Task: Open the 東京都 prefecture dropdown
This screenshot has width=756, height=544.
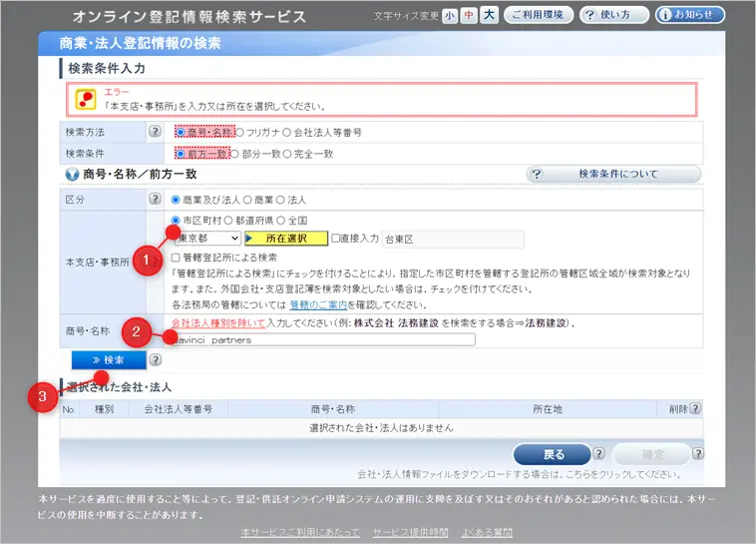Action: pyautogui.click(x=207, y=239)
